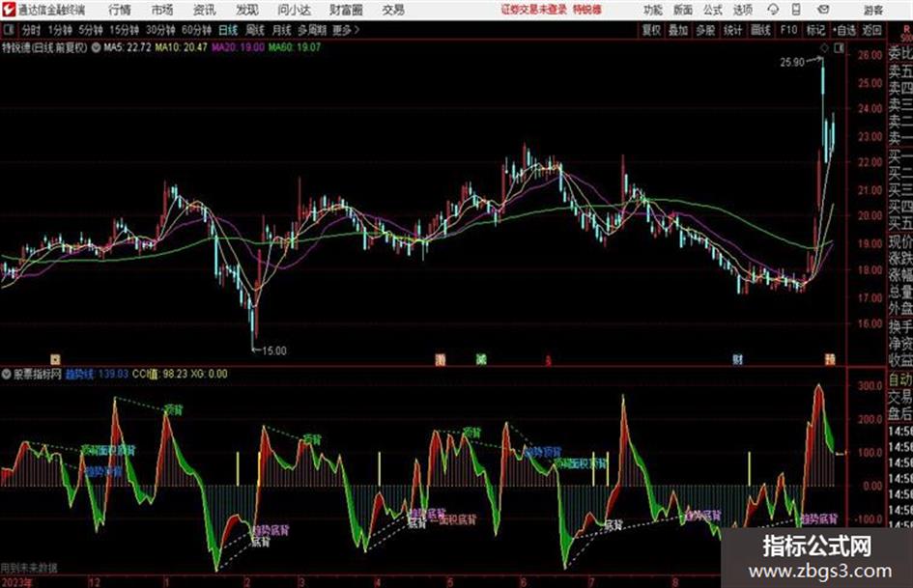Select the 月线 monthly period tab
The height and width of the screenshot is (588, 913).
282,30
